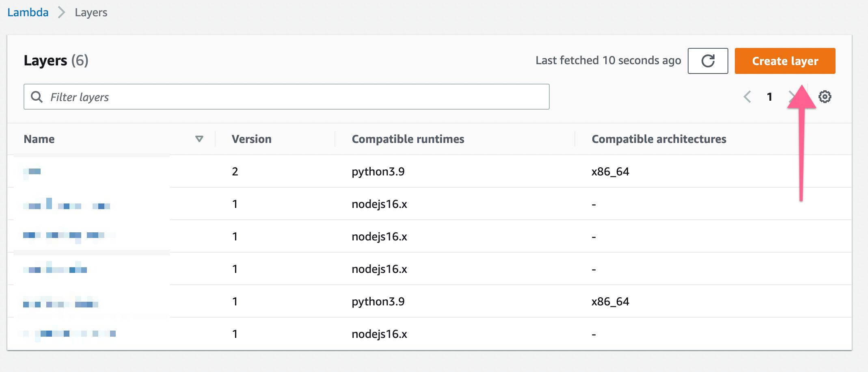Screen dimensions: 868x372
Task: Go to previous page of layers
Action: [x=747, y=97]
